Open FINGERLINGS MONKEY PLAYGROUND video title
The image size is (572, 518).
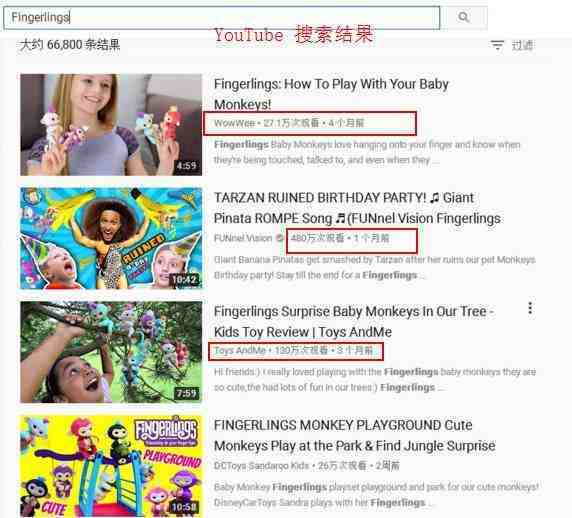pyautogui.click(x=354, y=435)
